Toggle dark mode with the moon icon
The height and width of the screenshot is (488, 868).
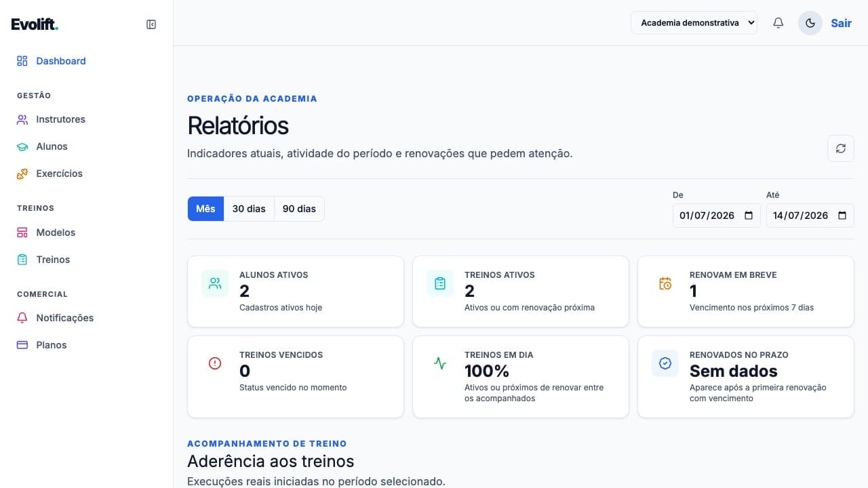click(810, 23)
